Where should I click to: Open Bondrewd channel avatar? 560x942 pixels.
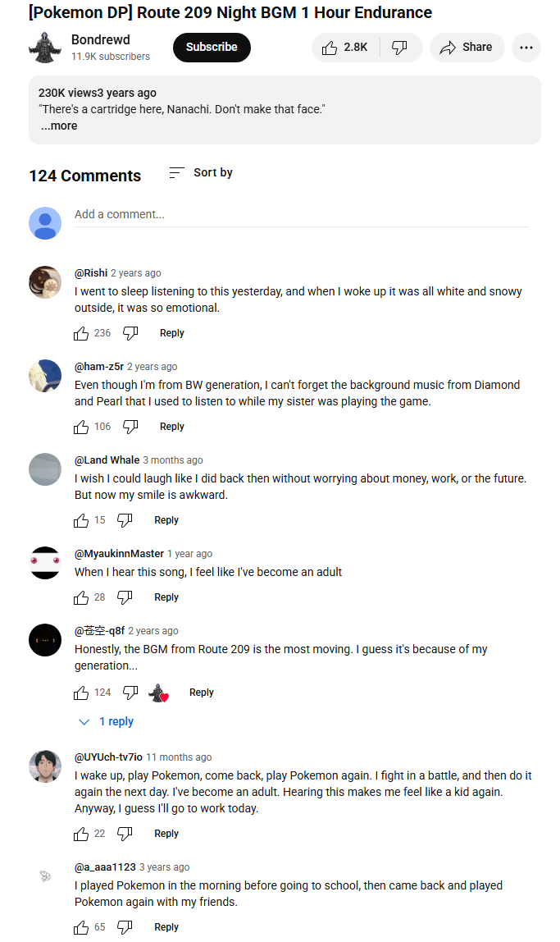pos(45,48)
